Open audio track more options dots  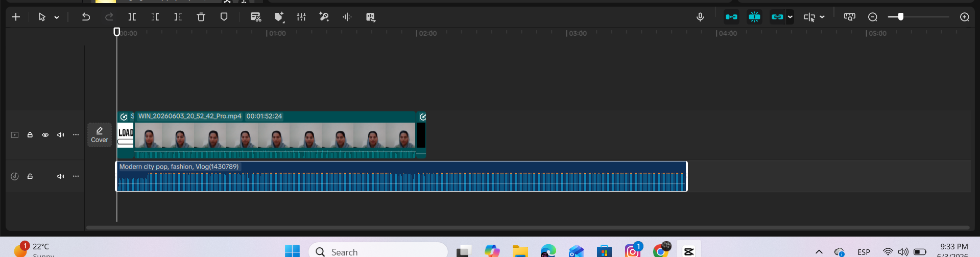coord(76,176)
